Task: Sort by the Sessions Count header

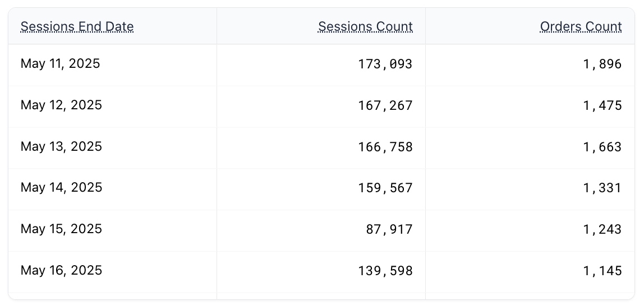Action: pyautogui.click(x=365, y=26)
